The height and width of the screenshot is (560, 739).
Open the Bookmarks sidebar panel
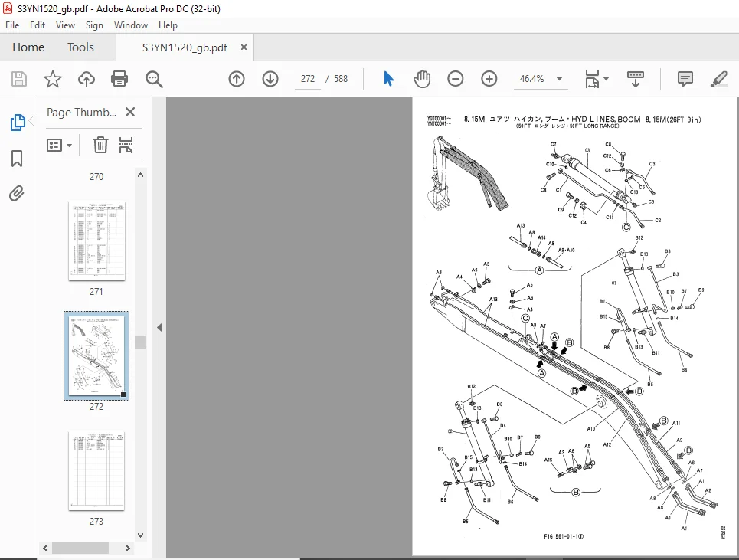(x=17, y=159)
